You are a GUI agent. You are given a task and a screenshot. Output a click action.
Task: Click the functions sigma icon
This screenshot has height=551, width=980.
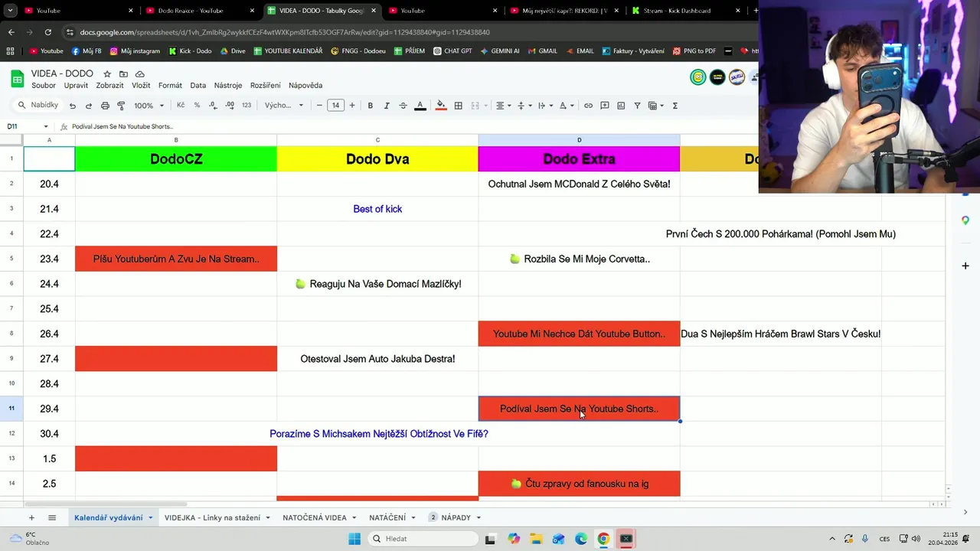pos(675,106)
